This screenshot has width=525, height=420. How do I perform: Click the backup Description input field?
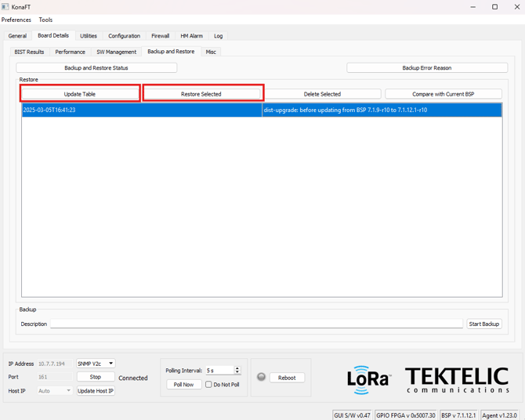(x=256, y=324)
